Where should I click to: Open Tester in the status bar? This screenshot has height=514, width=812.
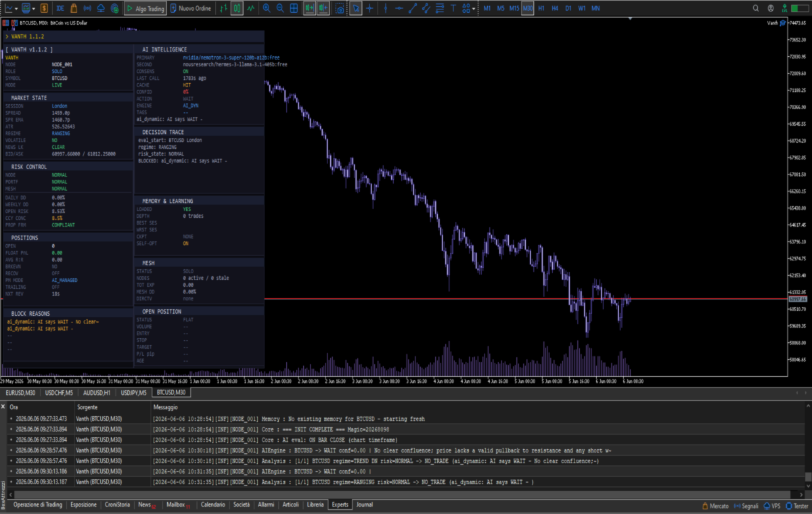click(x=796, y=505)
